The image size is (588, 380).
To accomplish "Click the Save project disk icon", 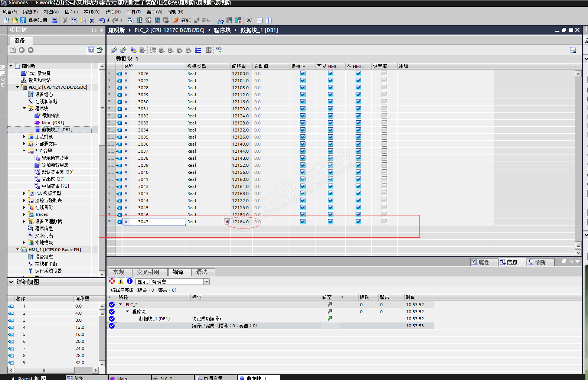I will (x=23, y=20).
